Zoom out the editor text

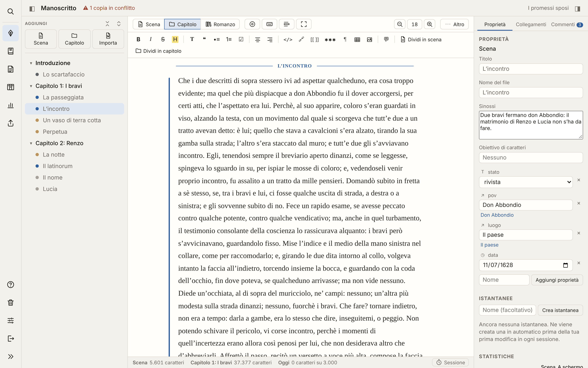point(400,24)
